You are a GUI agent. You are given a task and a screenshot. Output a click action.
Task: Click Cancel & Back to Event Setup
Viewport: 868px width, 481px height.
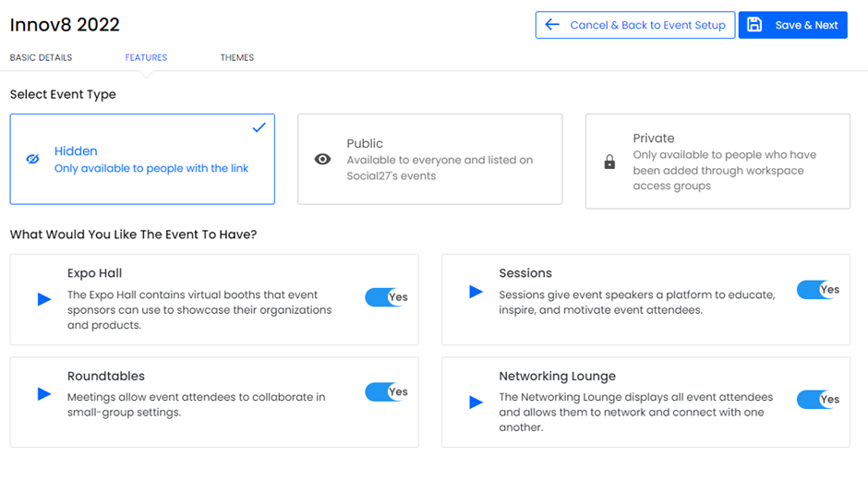[x=635, y=25]
